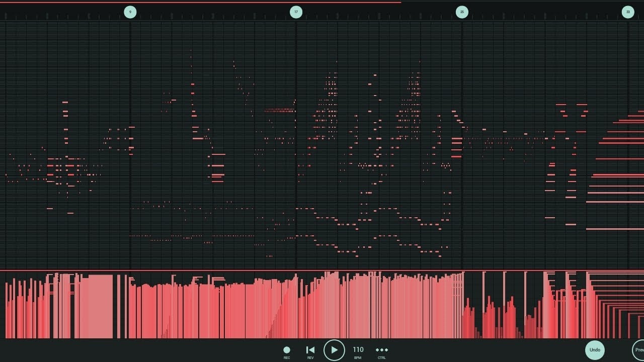Viewport: 644px width, 362px height.
Task: Click the Undo button
Action: click(x=595, y=350)
